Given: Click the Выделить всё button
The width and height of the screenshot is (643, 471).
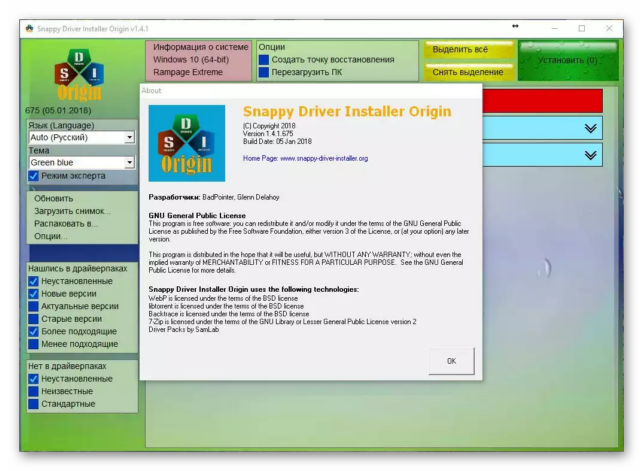Looking at the screenshot, I should (x=468, y=50).
